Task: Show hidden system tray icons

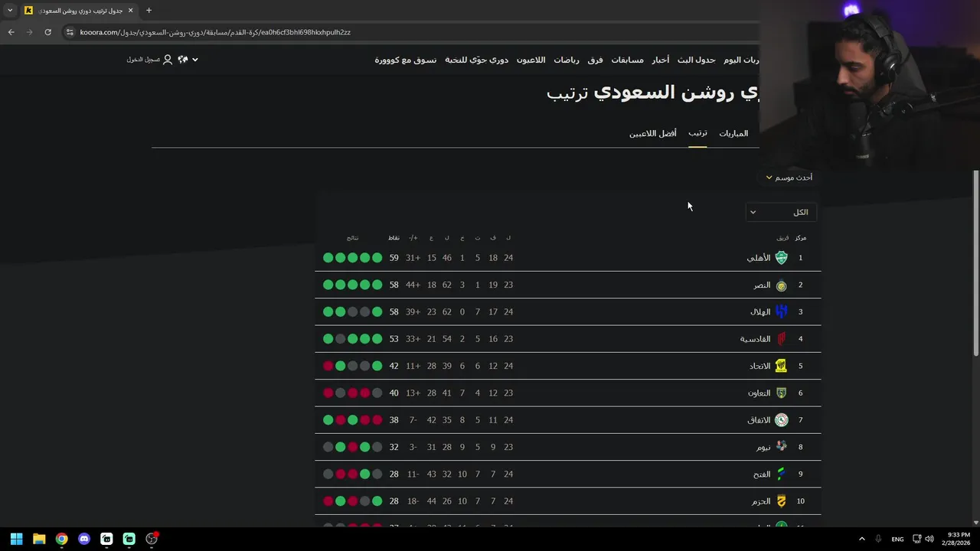Action: click(861, 539)
